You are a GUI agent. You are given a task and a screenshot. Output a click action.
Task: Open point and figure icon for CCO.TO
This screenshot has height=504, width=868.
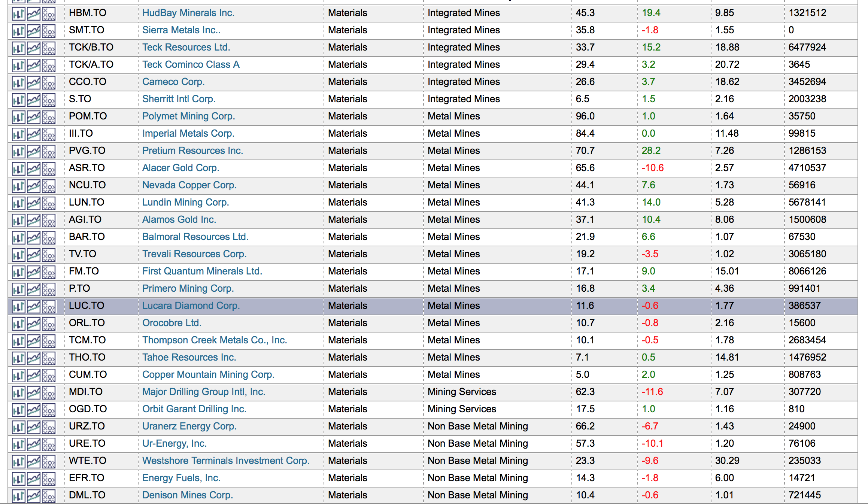pyautogui.click(x=49, y=83)
